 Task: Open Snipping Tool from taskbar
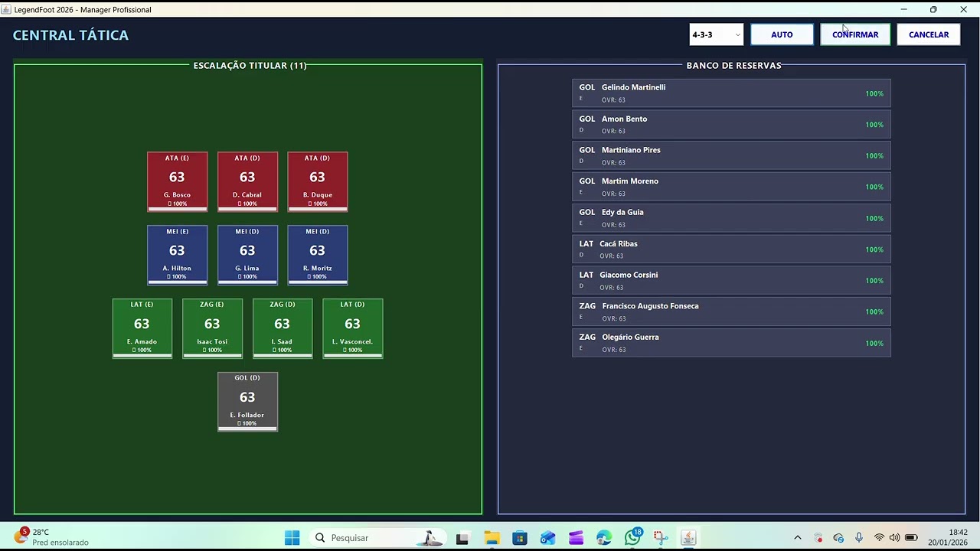click(x=661, y=538)
